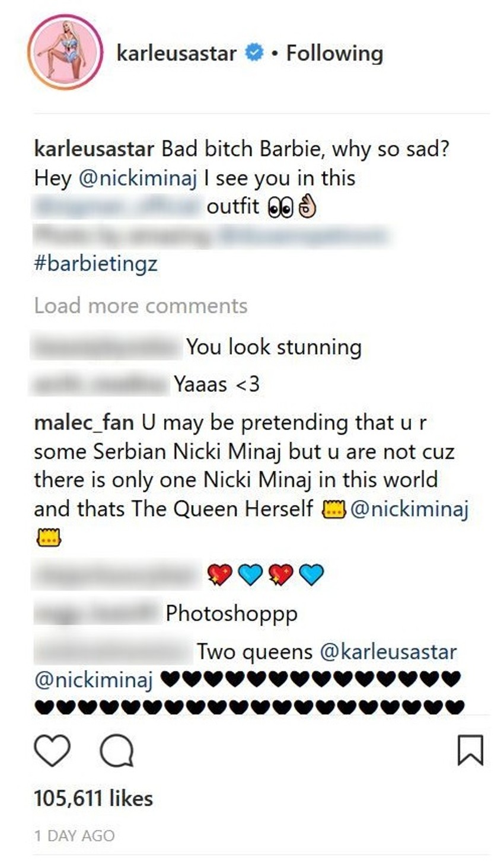Click karleusastar username in the caption
504x861 pixels.
click(x=95, y=149)
